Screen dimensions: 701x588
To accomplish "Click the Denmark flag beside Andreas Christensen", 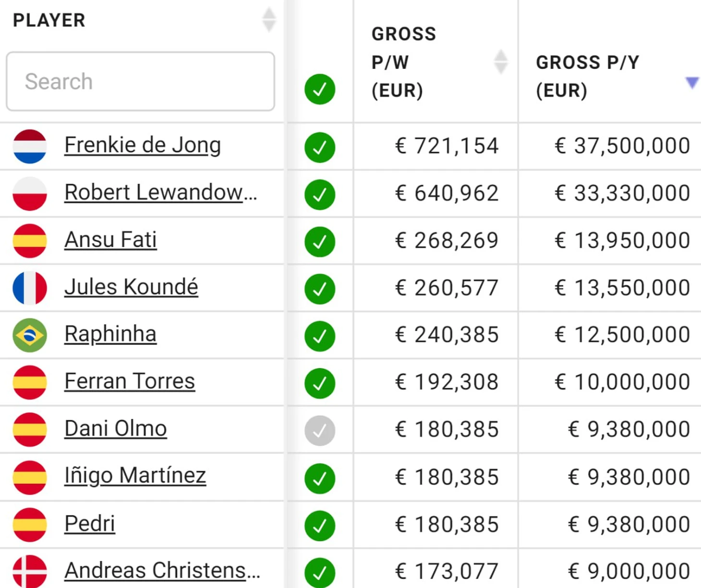I will [30, 571].
